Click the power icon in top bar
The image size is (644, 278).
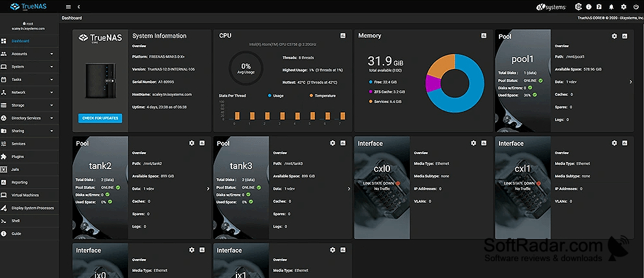635,6
